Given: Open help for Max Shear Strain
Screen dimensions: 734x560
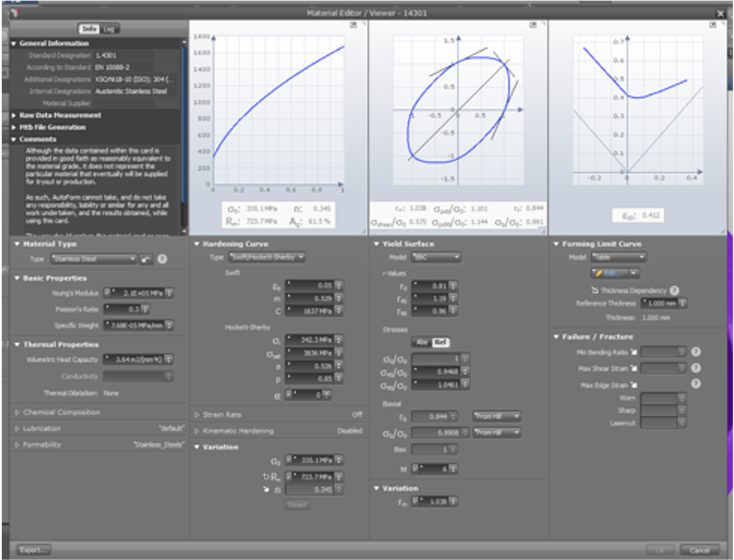Looking at the screenshot, I should (x=696, y=368).
